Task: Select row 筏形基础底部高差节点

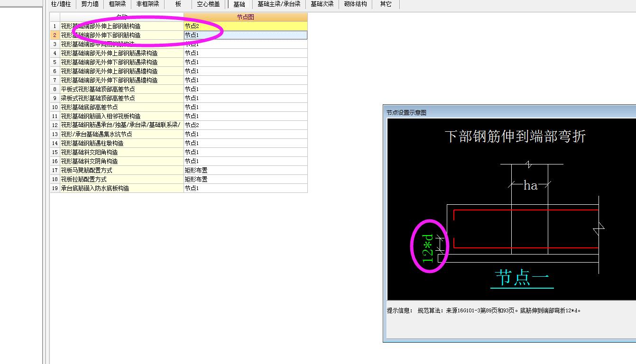Action: click(x=121, y=107)
